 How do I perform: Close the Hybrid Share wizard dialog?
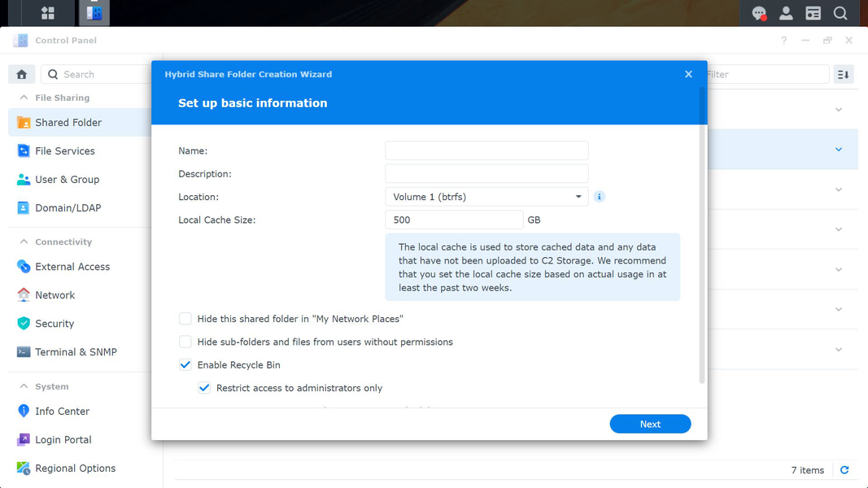(x=688, y=74)
